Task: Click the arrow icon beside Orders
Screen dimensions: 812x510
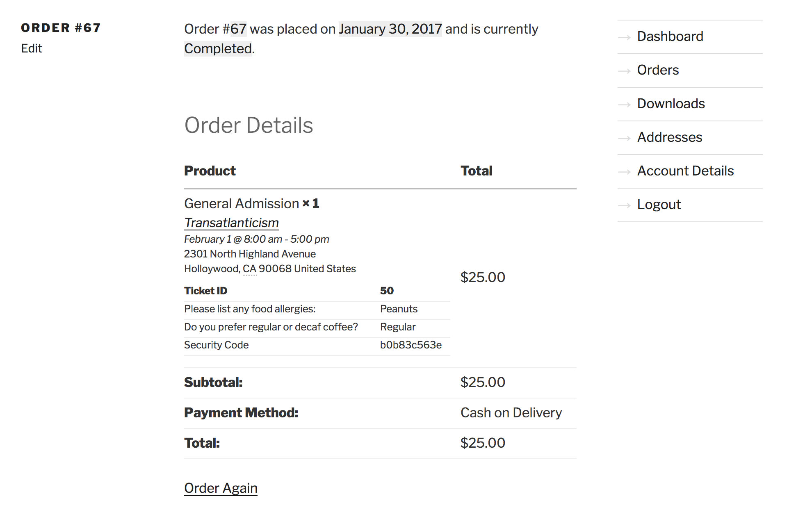Action: tap(624, 71)
